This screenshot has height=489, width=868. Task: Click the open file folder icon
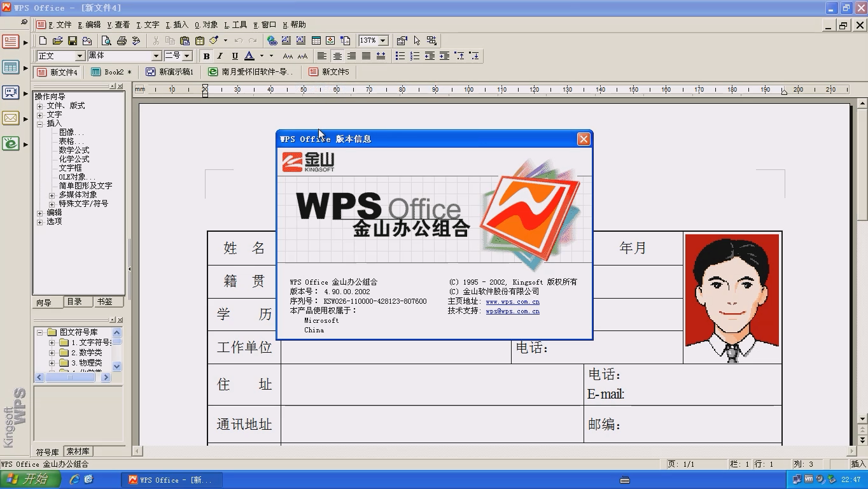[x=58, y=40]
